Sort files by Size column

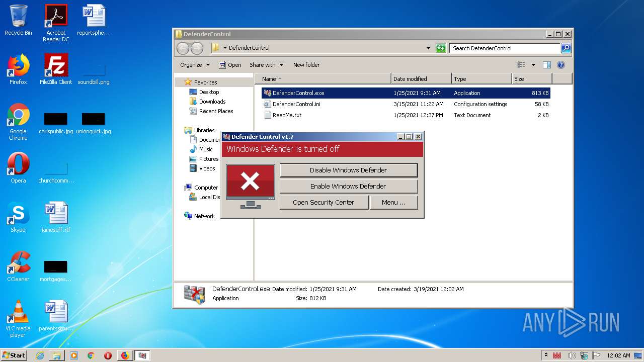[532, 79]
